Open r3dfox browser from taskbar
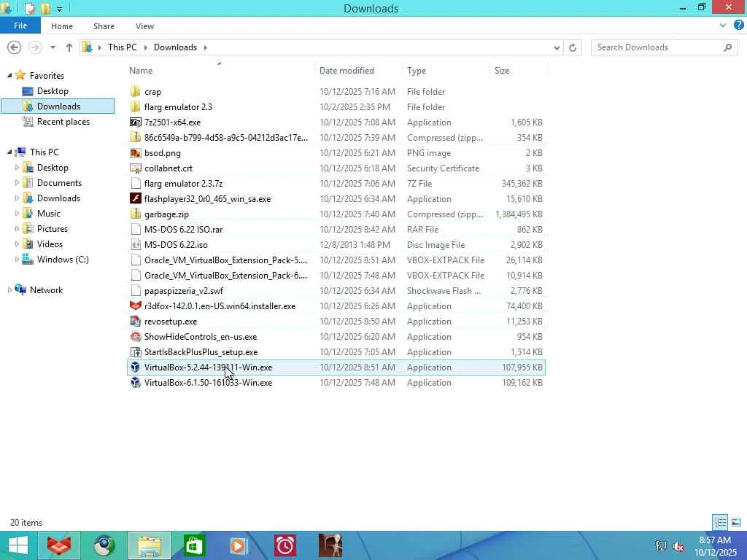 coord(59,545)
